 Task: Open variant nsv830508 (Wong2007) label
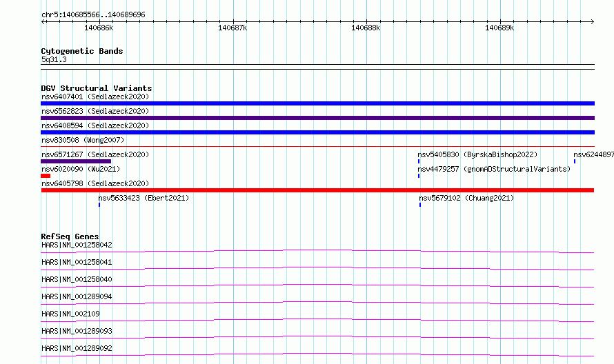tap(83, 140)
